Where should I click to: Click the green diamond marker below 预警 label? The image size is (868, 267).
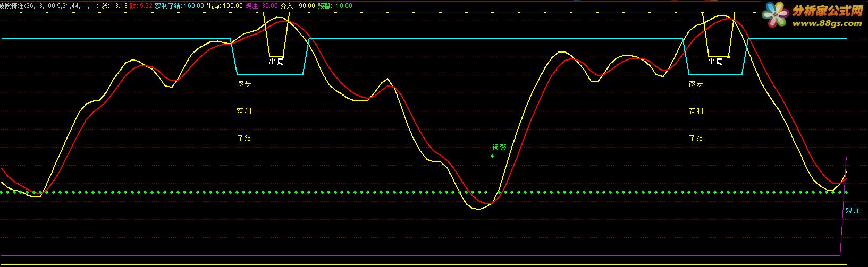point(492,156)
